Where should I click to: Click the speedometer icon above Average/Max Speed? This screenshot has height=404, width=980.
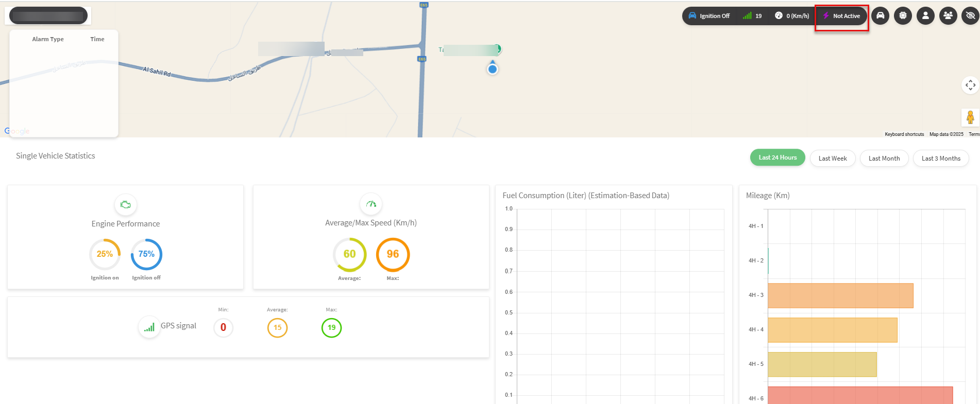pos(371,204)
